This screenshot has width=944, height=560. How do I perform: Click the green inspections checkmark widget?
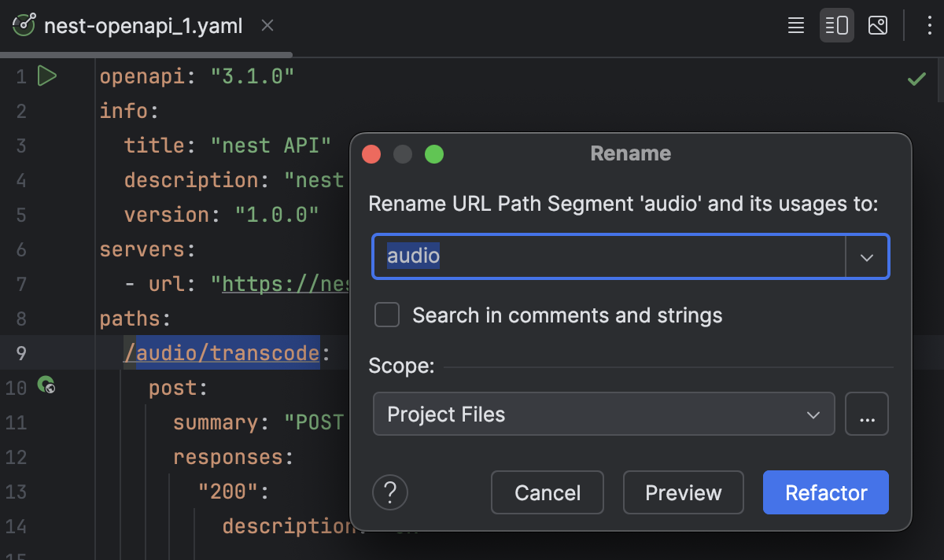(916, 77)
